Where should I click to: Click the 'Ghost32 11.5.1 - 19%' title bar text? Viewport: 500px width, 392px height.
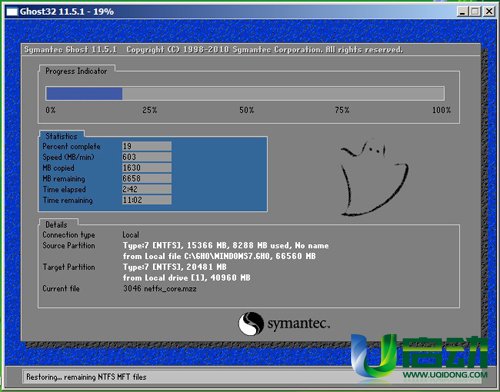pos(67,12)
